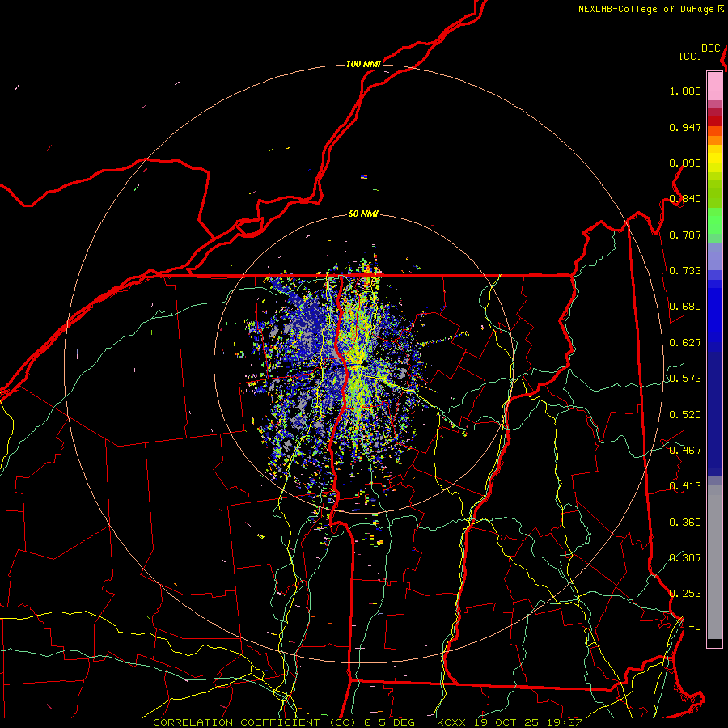Select the 0.787 legend value

685,235
